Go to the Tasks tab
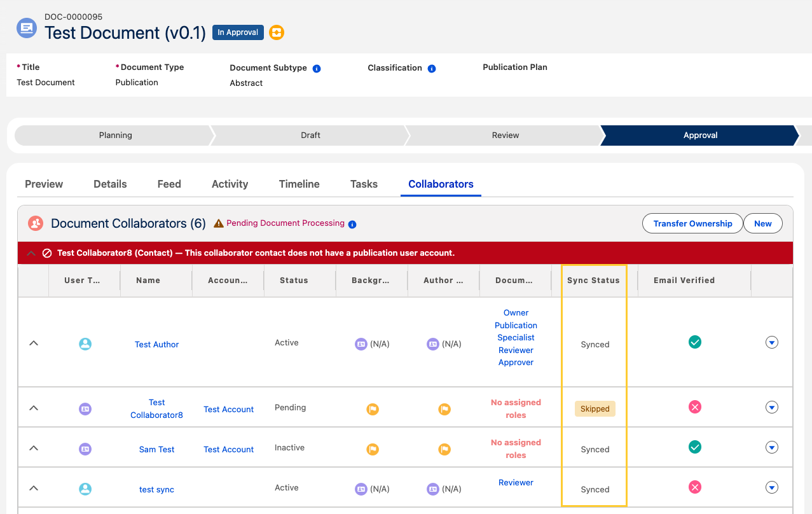The width and height of the screenshot is (812, 514). point(364,184)
